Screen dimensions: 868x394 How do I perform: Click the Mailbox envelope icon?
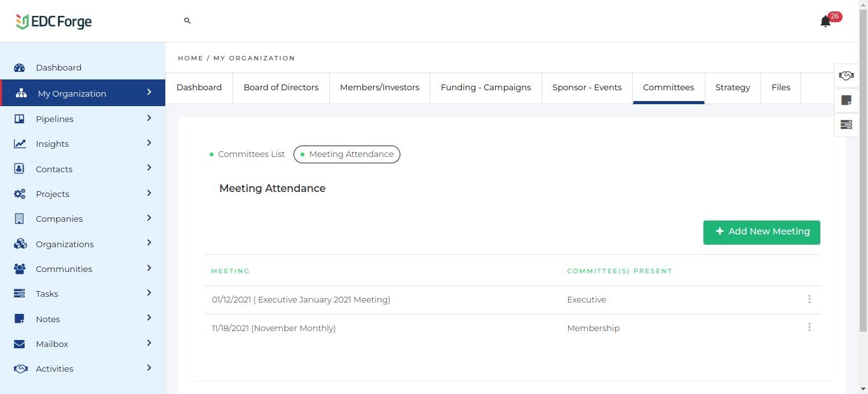coord(20,344)
